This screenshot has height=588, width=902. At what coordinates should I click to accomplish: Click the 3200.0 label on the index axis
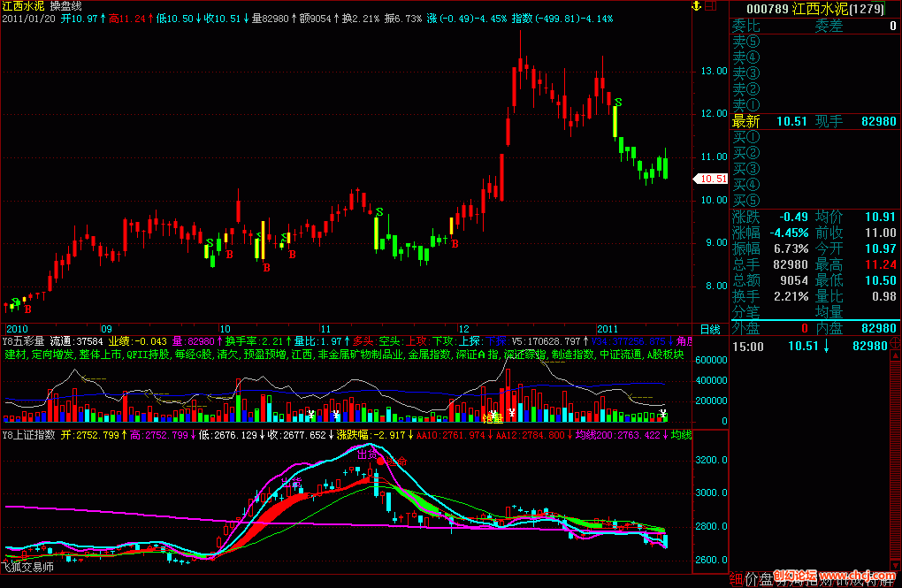click(711, 461)
